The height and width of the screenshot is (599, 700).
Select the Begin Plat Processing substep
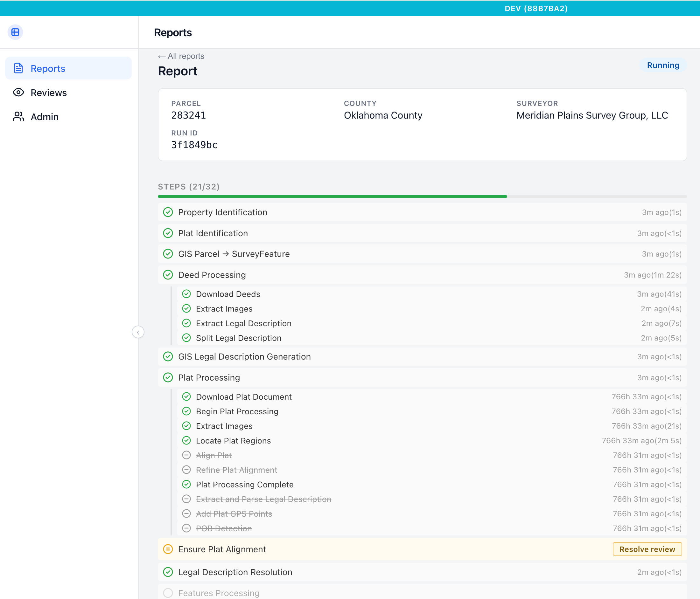pyautogui.click(x=432, y=411)
